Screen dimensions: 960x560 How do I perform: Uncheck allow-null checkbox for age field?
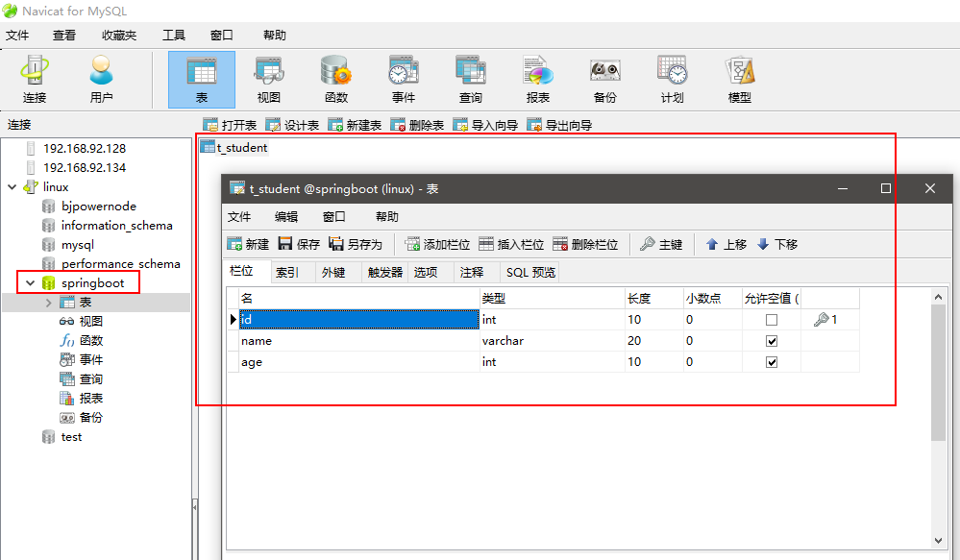771,362
